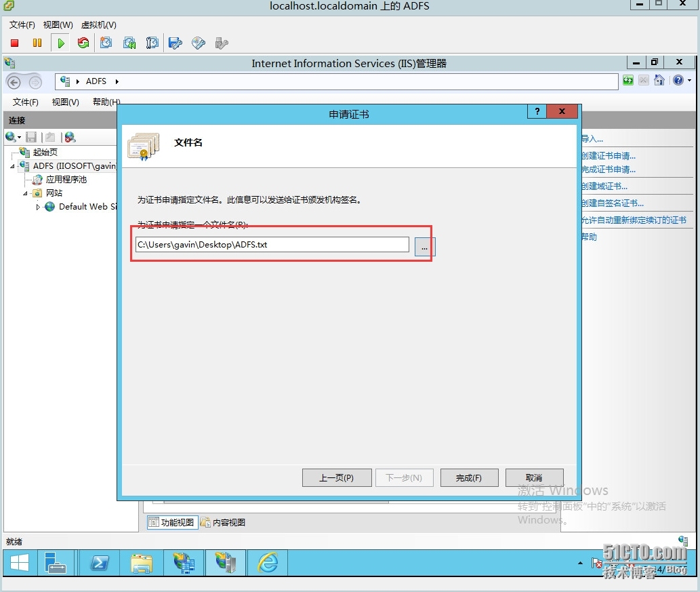This screenshot has width=700, height=592.
Task: Open the 视图(W) menu
Action: 58,25
